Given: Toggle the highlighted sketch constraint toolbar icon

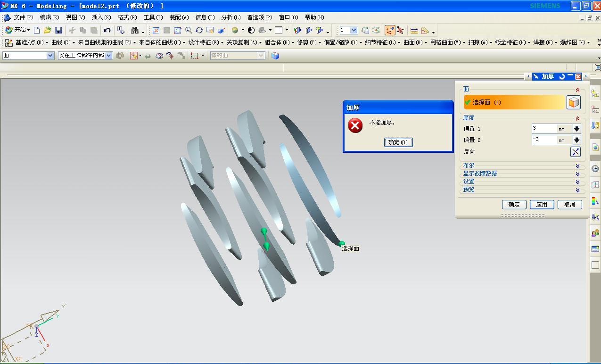Looking at the screenshot, I should coord(390,30).
